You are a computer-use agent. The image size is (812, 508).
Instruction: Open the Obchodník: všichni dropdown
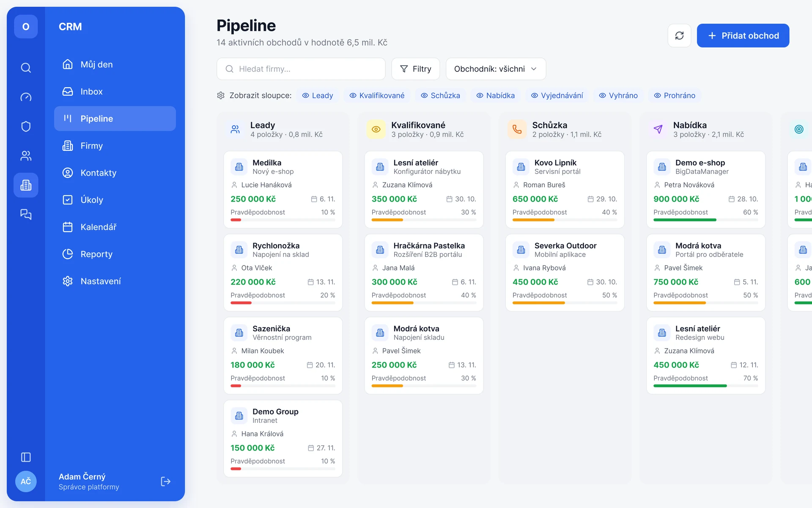496,69
